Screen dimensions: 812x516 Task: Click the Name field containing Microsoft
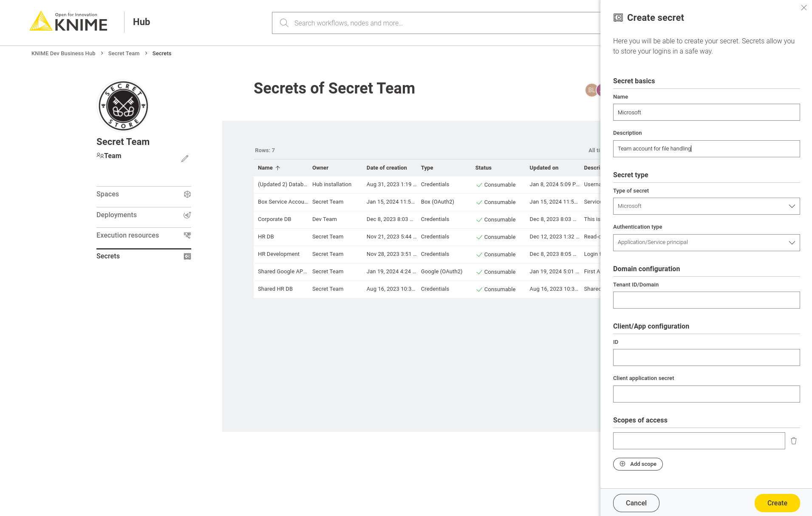706,112
